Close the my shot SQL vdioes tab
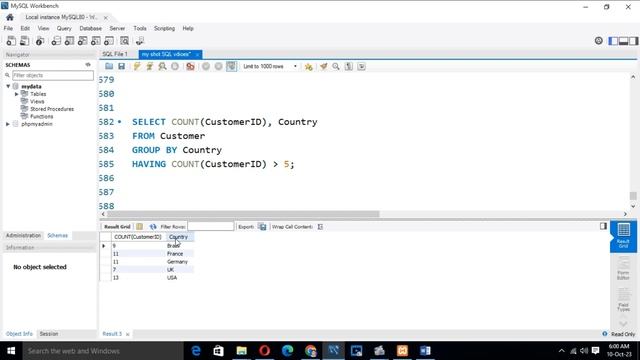 click(197, 54)
